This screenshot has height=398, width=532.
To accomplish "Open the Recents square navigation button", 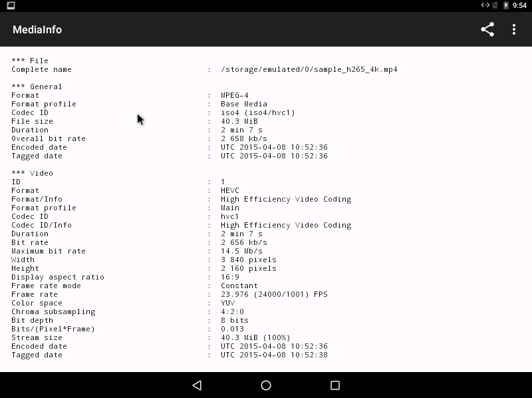I will pyautogui.click(x=335, y=385).
